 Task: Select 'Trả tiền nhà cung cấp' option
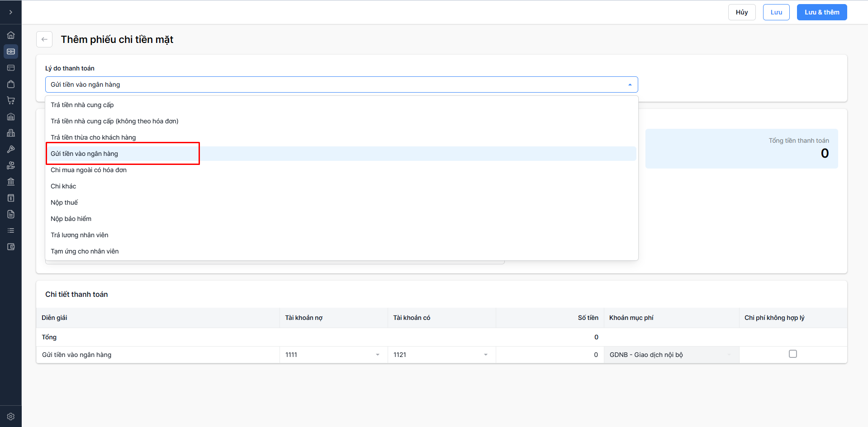[82, 105]
